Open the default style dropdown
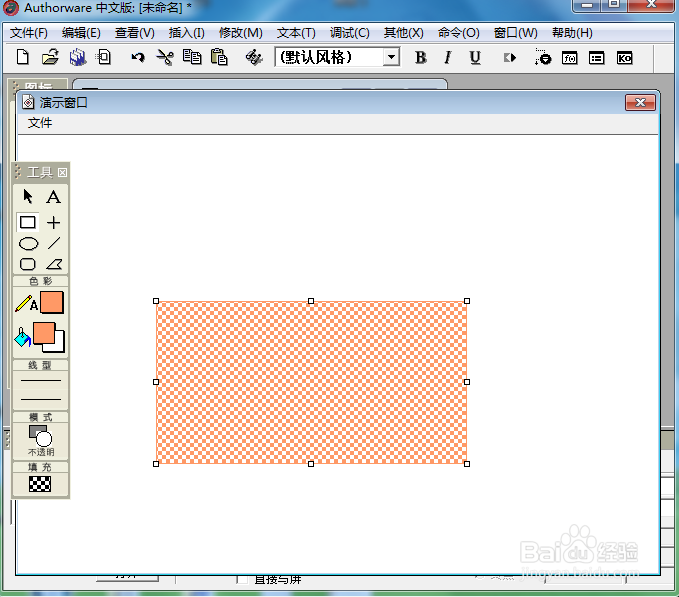The width and height of the screenshot is (679, 597). click(391, 57)
